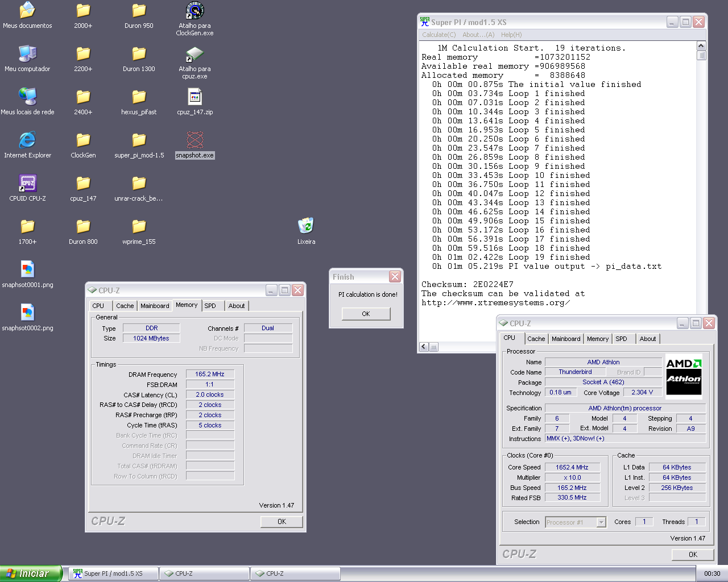Select the cpuz_147 folder

pyautogui.click(x=83, y=188)
